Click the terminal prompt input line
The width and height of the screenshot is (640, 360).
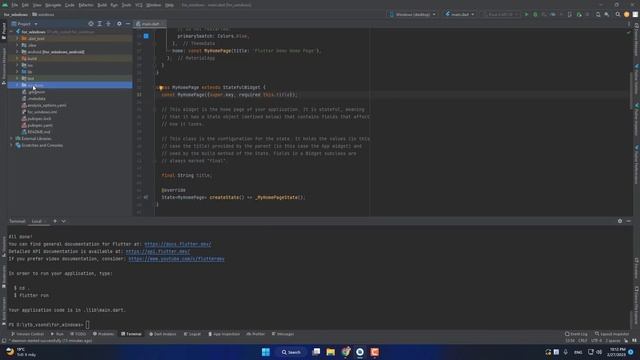click(x=87, y=325)
